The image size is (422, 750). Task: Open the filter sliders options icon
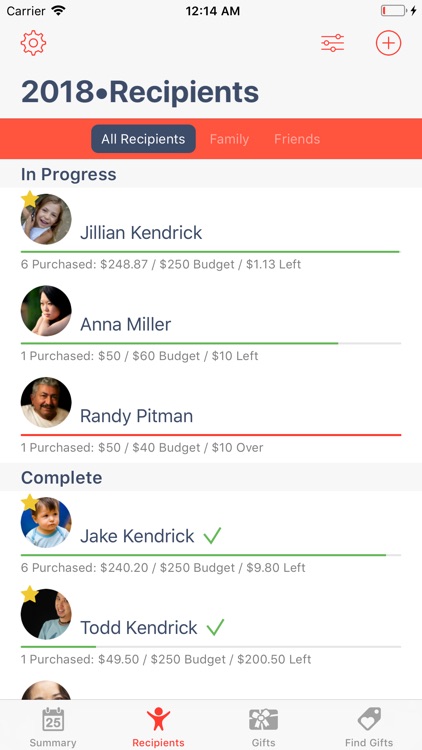click(x=333, y=43)
